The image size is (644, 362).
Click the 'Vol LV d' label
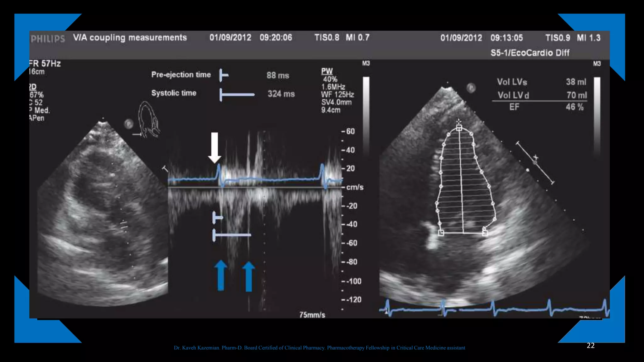pyautogui.click(x=513, y=96)
